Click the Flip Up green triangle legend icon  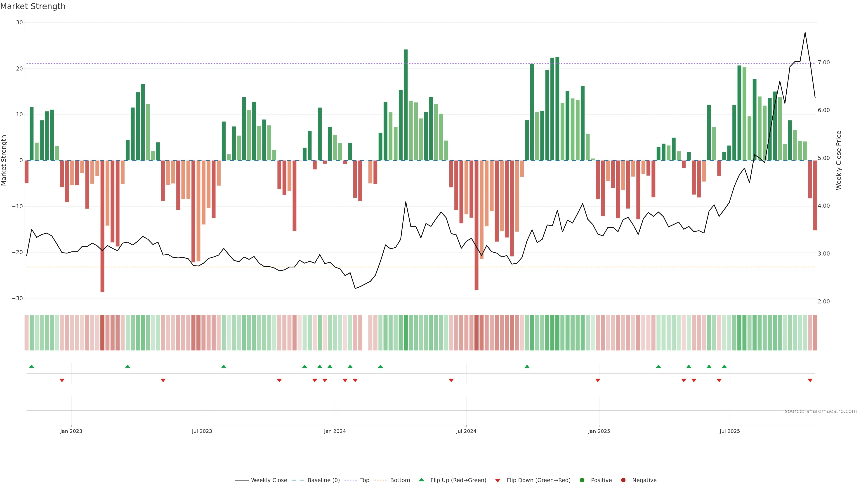point(421,480)
